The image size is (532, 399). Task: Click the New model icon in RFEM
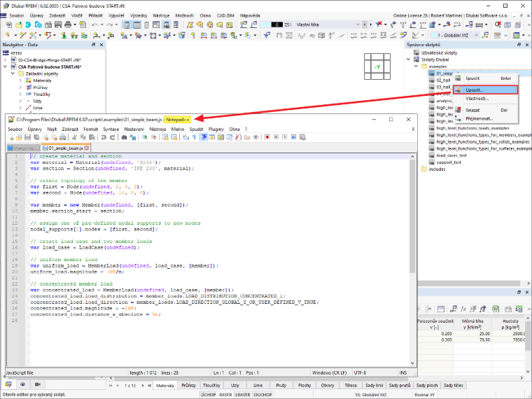point(9,24)
